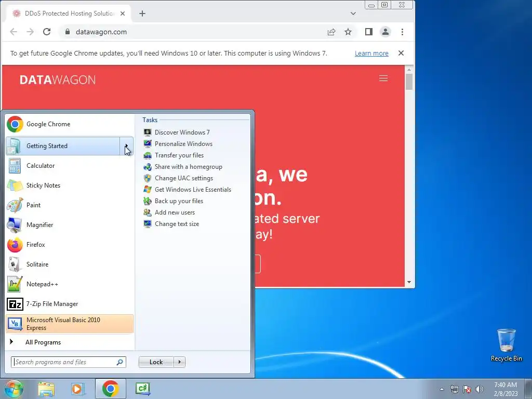View site info via lock icon
Viewport: 532px width, 399px height.
coord(68,32)
